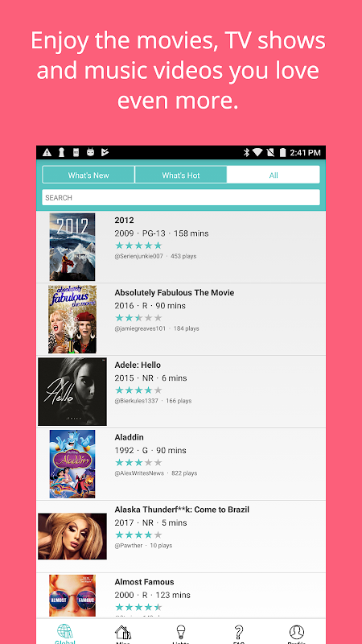
Task: Open the Lights bulb icon
Action: 180,631
